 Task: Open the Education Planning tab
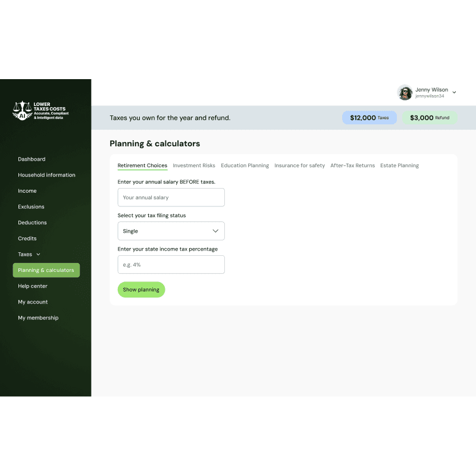pyautogui.click(x=245, y=165)
